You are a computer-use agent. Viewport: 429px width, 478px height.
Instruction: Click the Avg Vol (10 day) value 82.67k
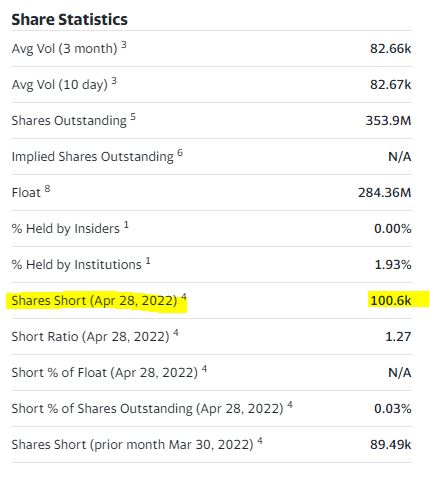[391, 84]
